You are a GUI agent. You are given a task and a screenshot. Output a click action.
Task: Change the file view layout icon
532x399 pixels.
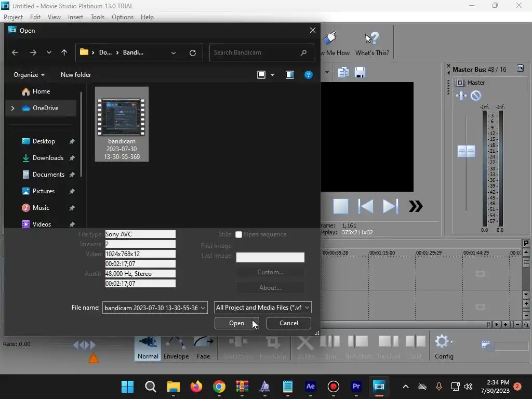(261, 75)
